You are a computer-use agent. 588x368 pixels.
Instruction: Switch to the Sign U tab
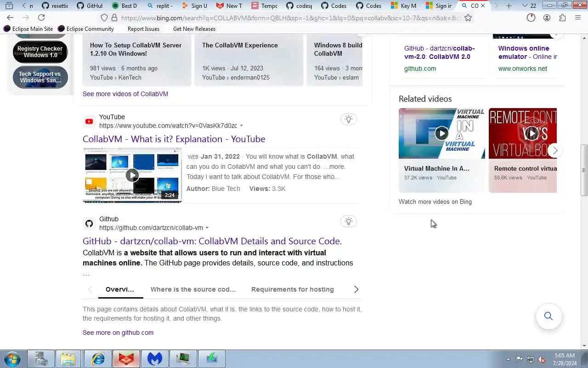click(194, 6)
